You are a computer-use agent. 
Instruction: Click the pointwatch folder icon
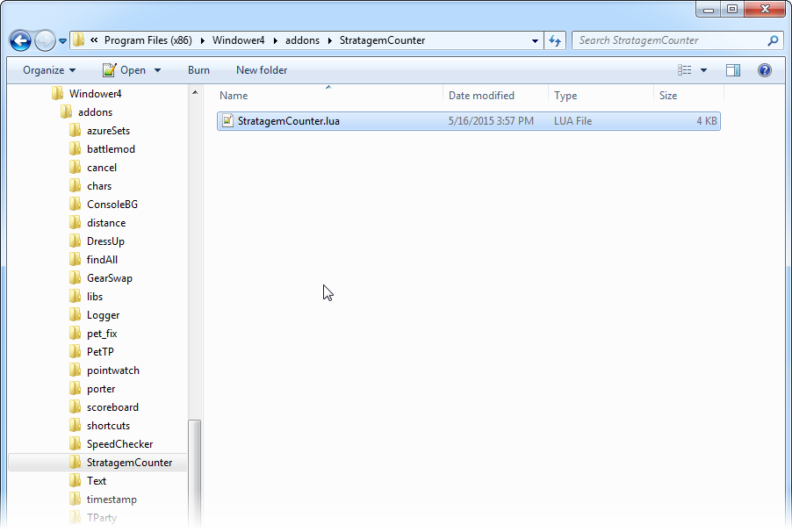point(75,370)
